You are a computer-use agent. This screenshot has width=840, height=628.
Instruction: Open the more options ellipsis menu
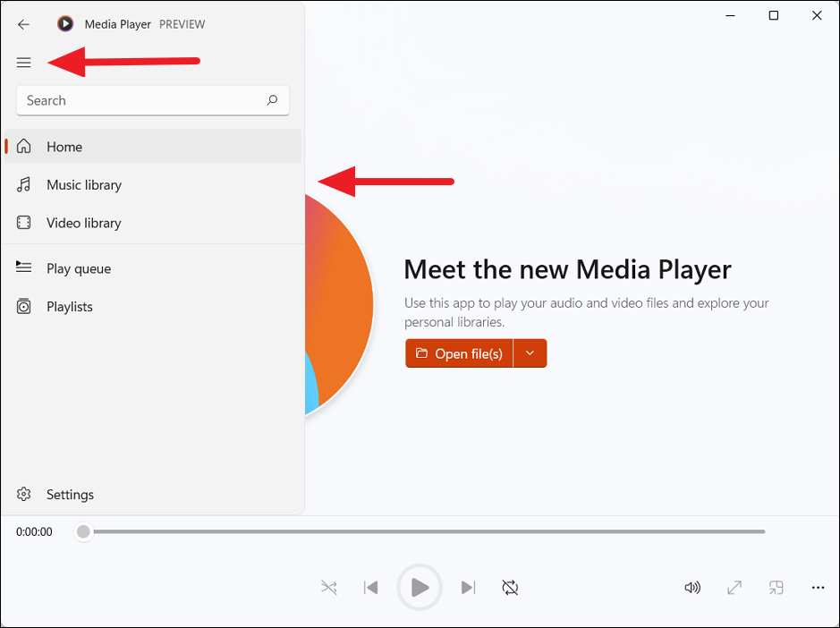tap(818, 587)
